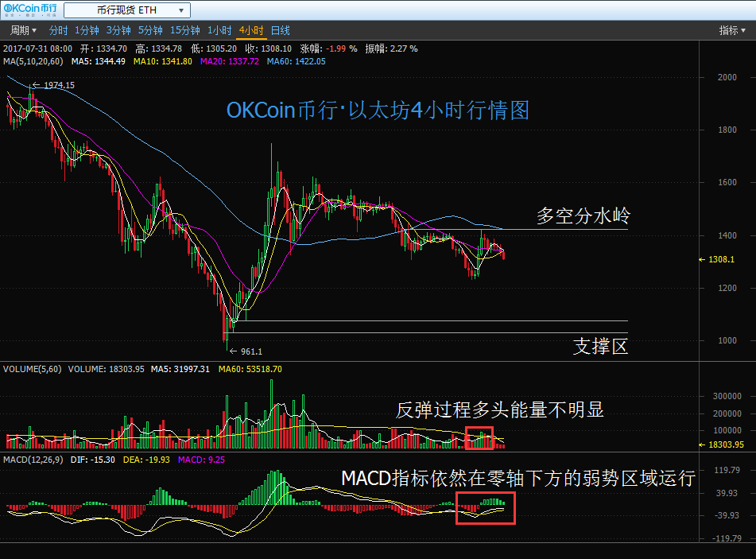756x559 pixels.
Task: Switch chart to 15分钟 interval
Action: click(185, 30)
